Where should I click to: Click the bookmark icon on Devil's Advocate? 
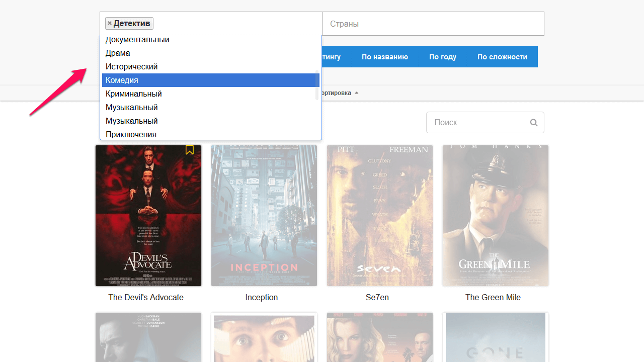[x=190, y=150]
